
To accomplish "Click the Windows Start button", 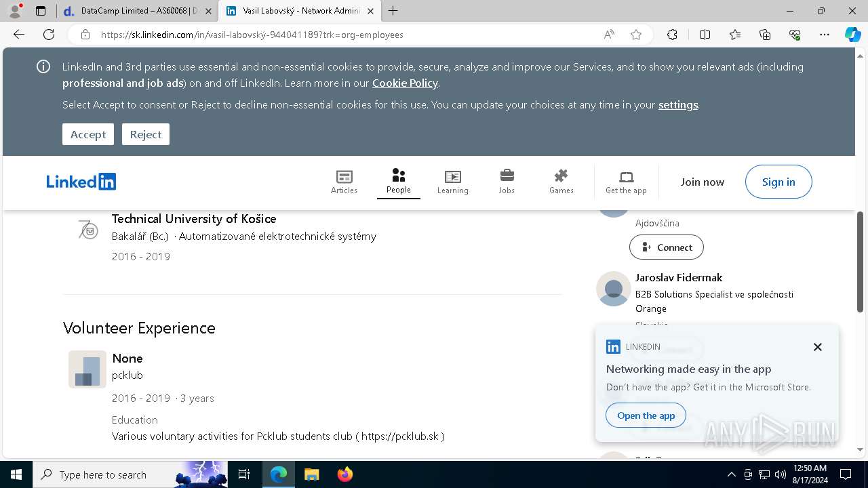I will tap(16, 474).
